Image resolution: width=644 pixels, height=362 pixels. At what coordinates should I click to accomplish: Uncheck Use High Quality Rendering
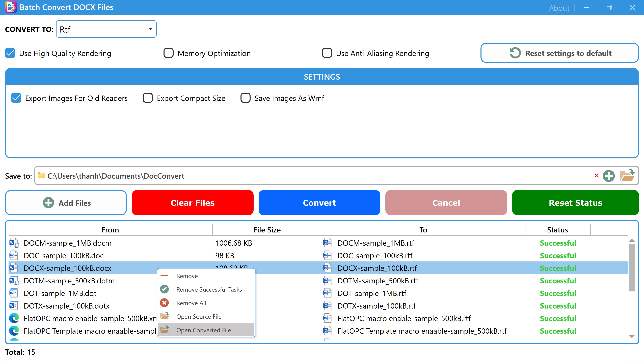(x=10, y=53)
